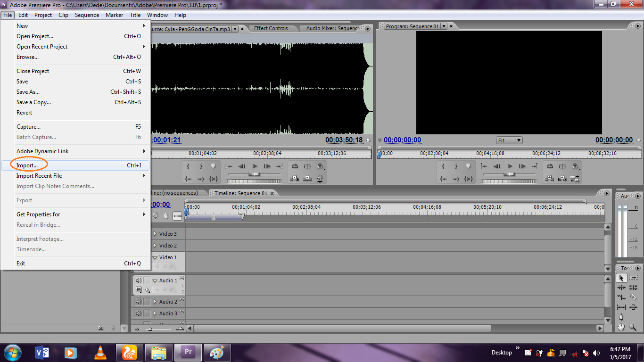Select Save As... menu entry
This screenshot has height=362, width=644.
coord(75,92)
